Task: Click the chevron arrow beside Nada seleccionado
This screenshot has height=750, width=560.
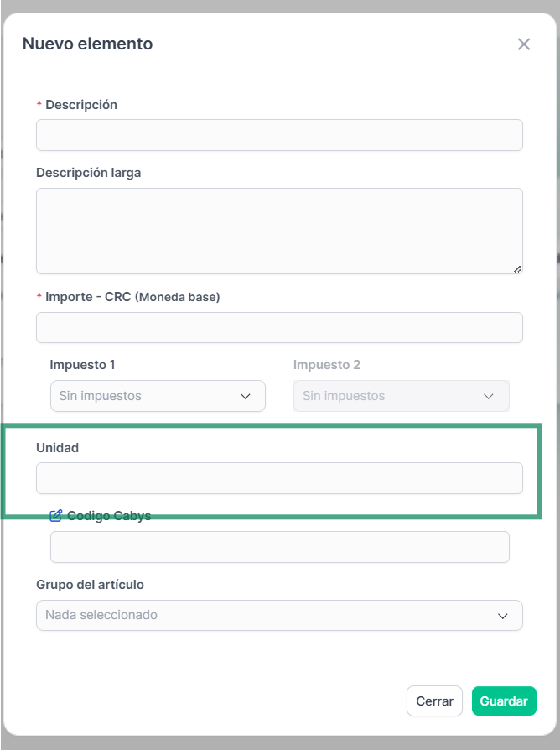Action: 503,616
